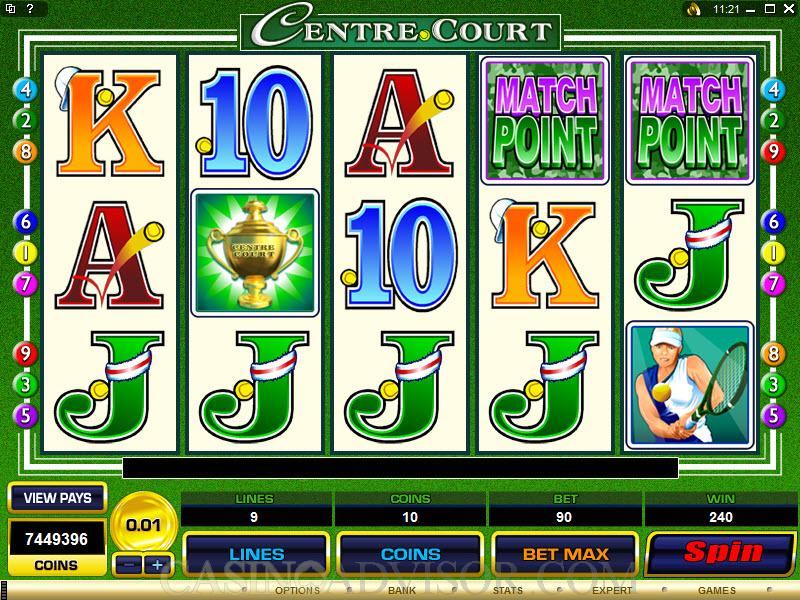Select payline 4 ball on left side
Screen dimensions: 800x600
pos(25,89)
